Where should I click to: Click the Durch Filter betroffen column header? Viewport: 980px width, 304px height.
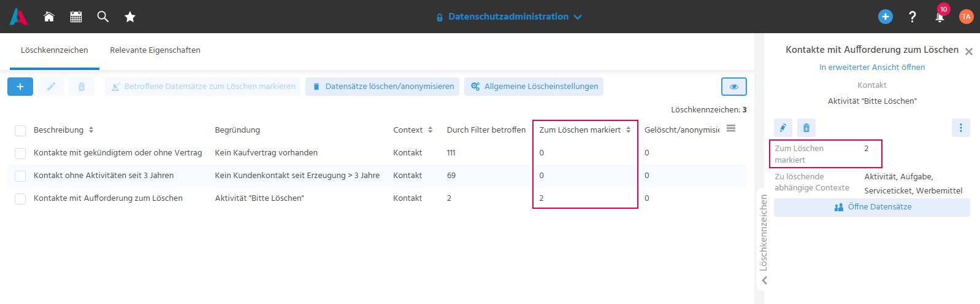click(486, 130)
